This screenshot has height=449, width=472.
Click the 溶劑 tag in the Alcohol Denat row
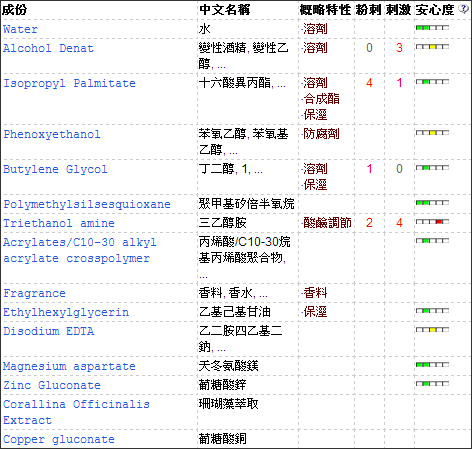coord(315,48)
